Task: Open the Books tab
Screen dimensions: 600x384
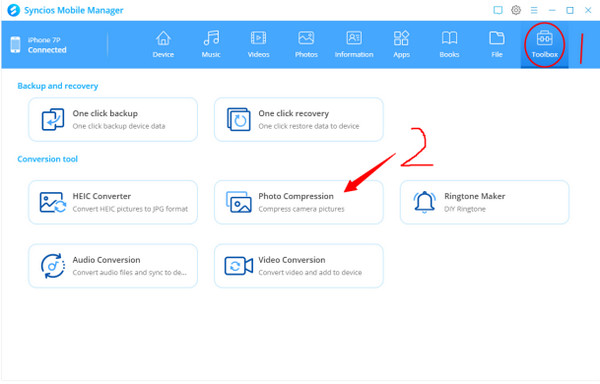Action: [449, 44]
